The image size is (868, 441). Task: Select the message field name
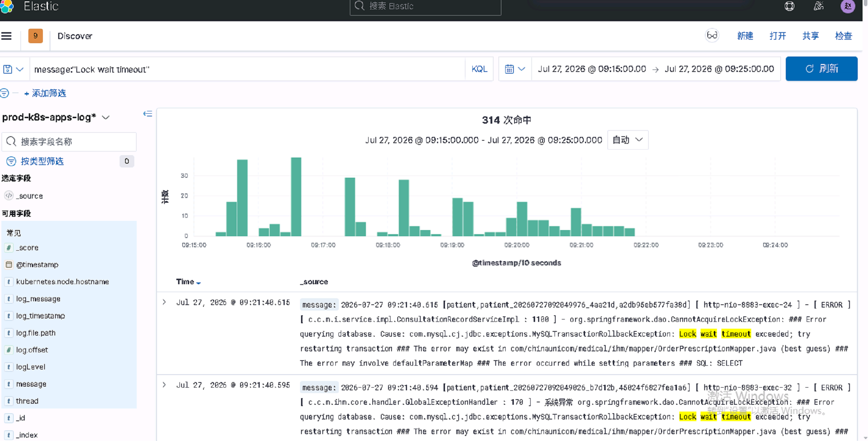click(x=31, y=384)
